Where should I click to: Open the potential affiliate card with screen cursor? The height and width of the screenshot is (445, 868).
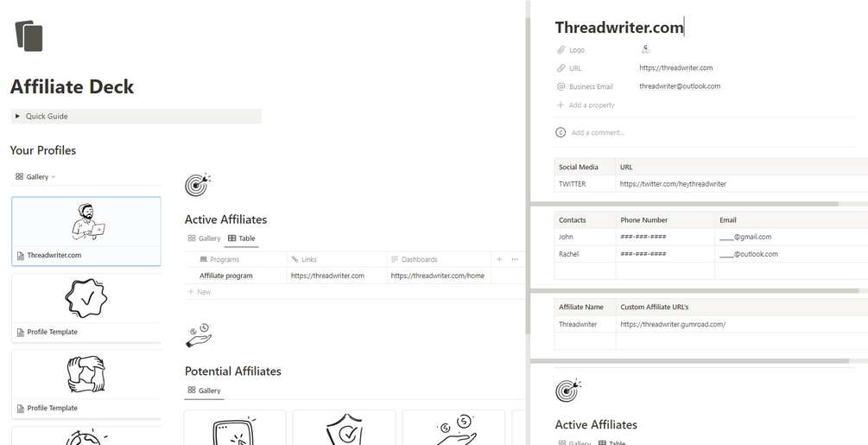235,428
